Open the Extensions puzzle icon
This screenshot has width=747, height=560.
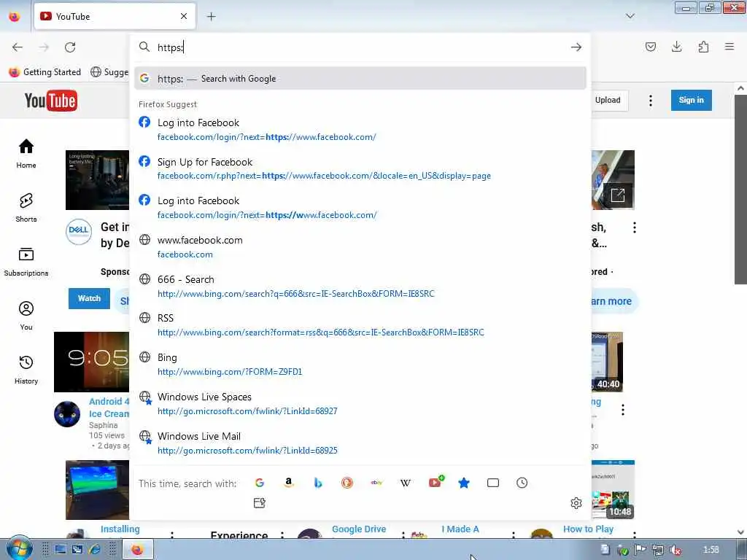703,47
